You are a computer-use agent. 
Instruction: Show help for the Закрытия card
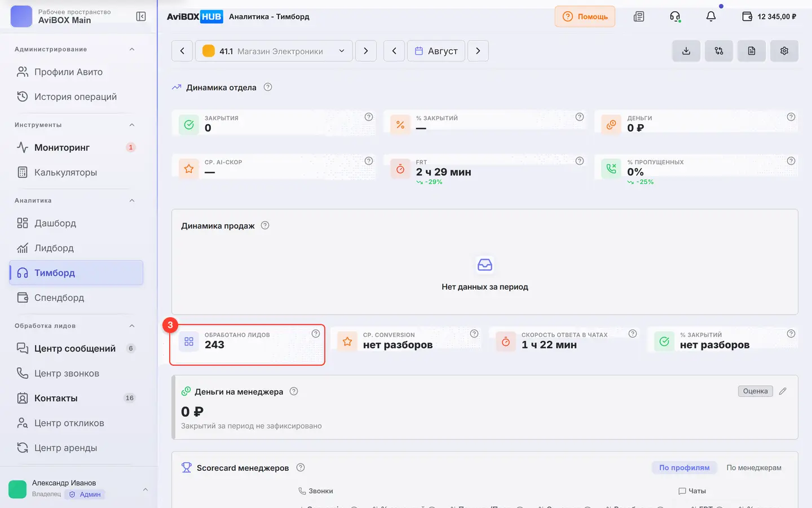coord(369,117)
